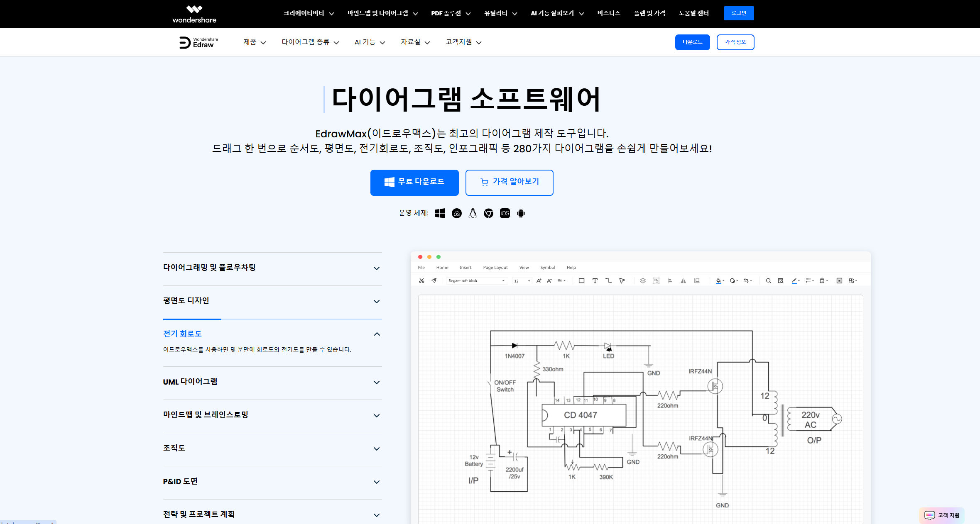Click the macOS platform icon
Screen dimensions: 980x524
click(456, 213)
